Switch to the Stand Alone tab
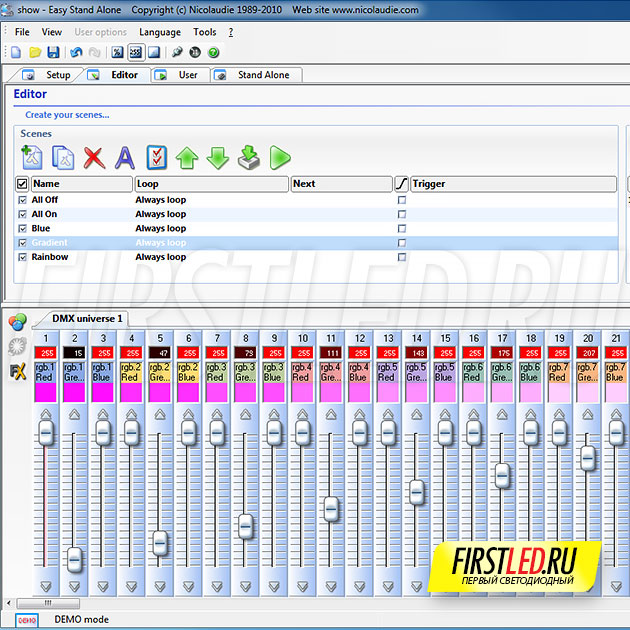630x630 pixels. point(262,75)
